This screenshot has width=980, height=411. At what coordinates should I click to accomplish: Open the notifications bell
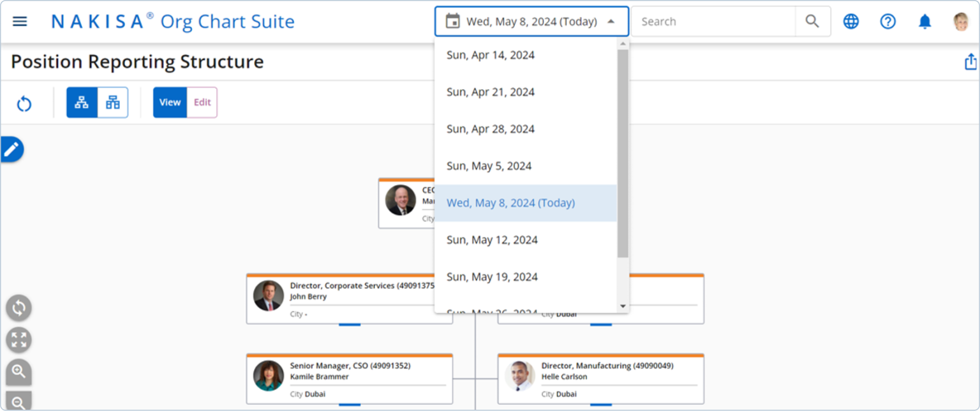point(925,21)
